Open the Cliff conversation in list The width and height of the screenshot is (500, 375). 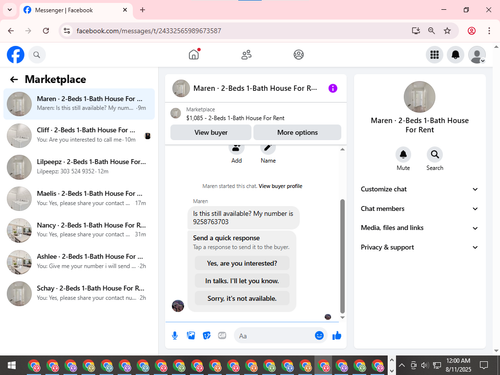[79, 135]
